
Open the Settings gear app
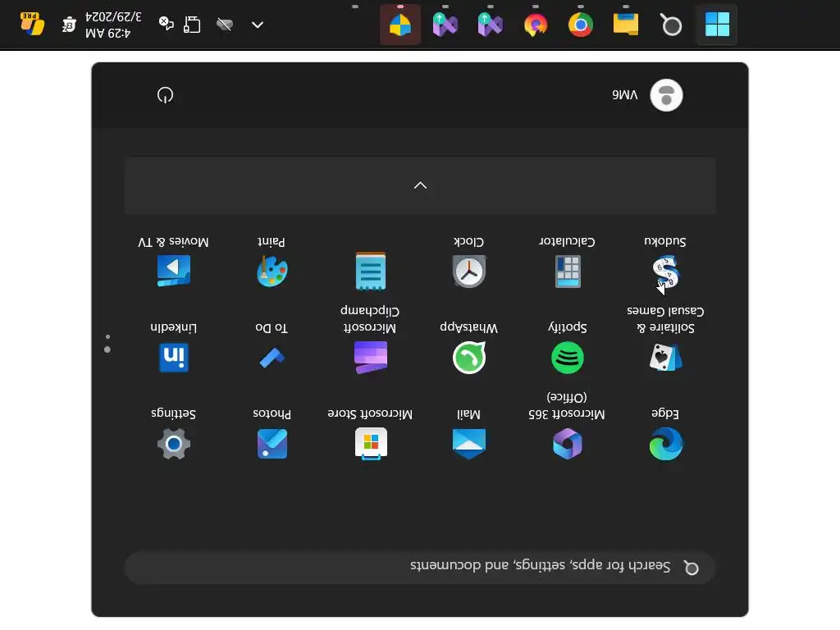pos(174,443)
